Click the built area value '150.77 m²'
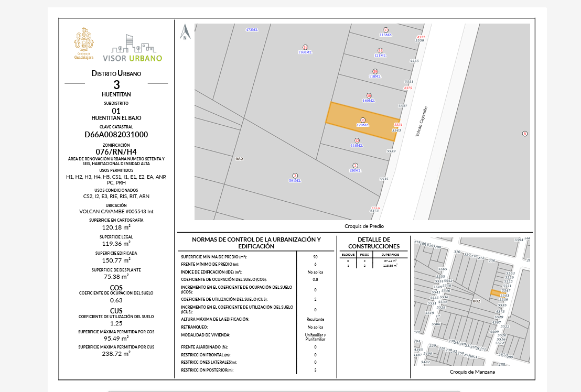The width and height of the screenshot is (581, 392). pos(116,260)
